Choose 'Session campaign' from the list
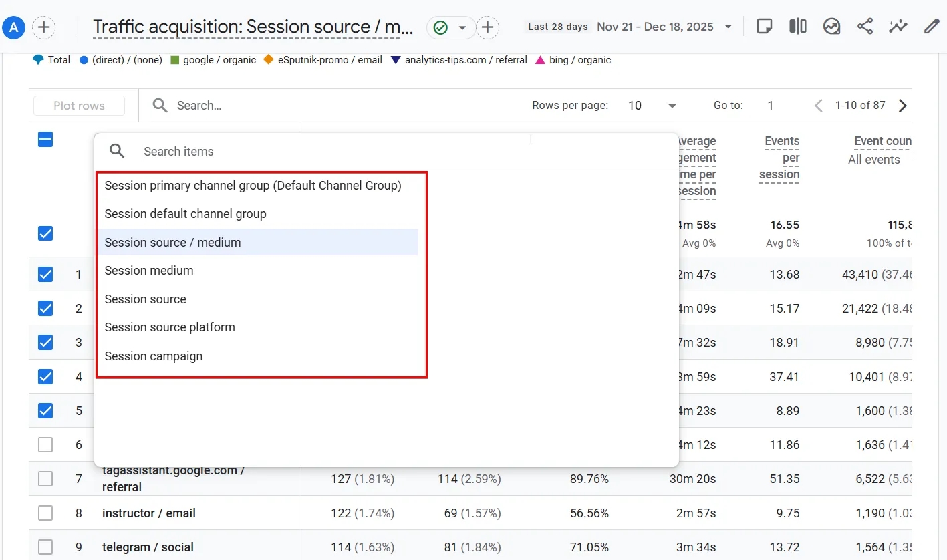The image size is (947, 560). (154, 356)
